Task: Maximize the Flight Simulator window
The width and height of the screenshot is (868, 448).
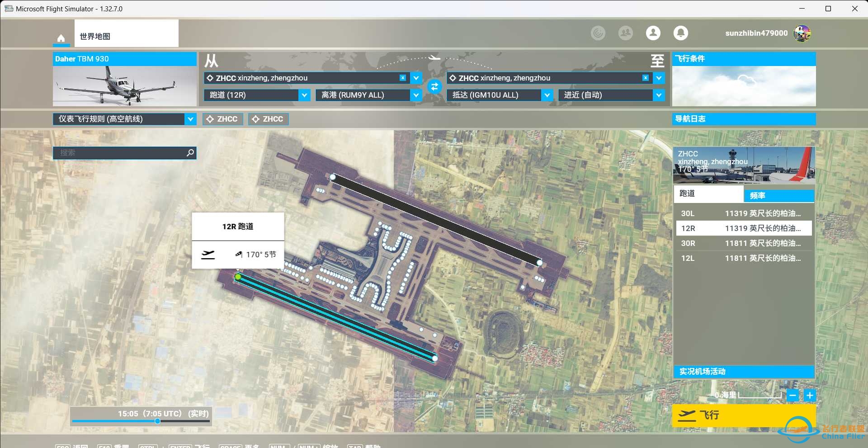Action: (828, 9)
